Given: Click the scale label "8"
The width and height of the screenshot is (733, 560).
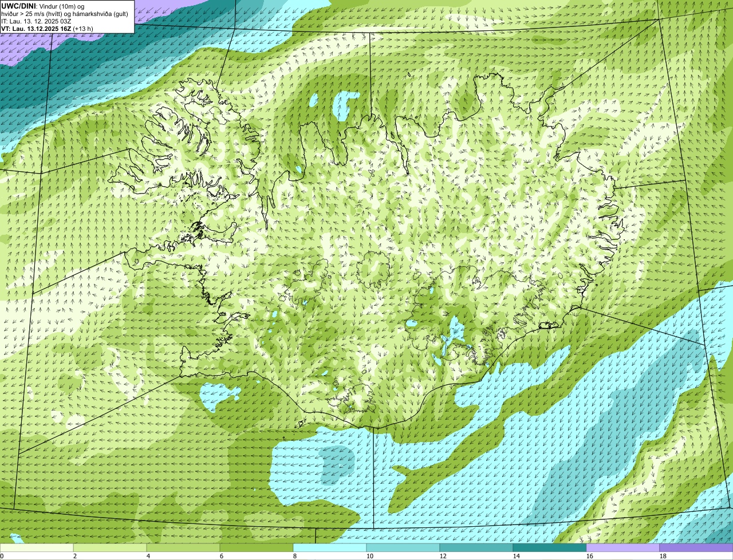Looking at the screenshot, I should point(295,556).
